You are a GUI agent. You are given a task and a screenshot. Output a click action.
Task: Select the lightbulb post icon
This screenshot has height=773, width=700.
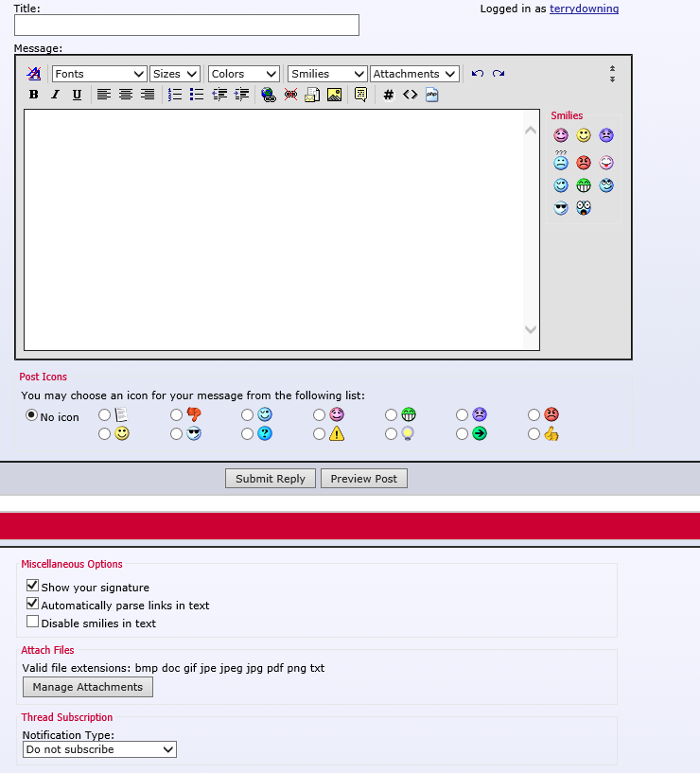(x=391, y=434)
